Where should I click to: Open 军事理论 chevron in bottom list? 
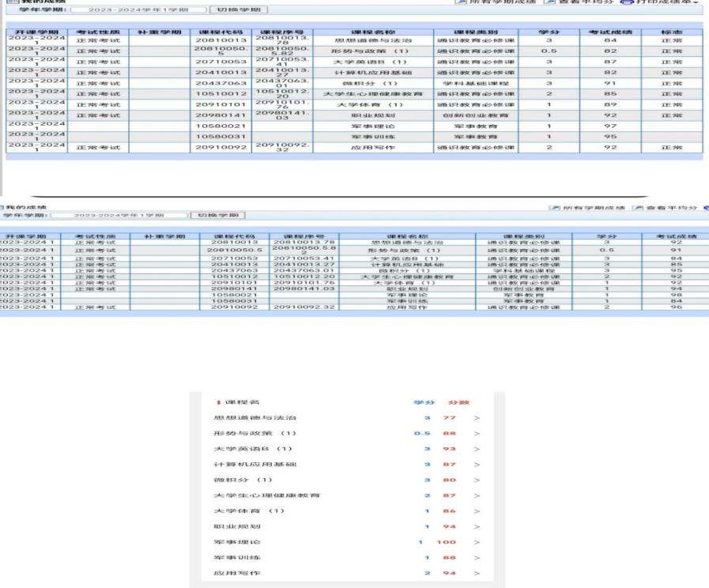tap(477, 542)
